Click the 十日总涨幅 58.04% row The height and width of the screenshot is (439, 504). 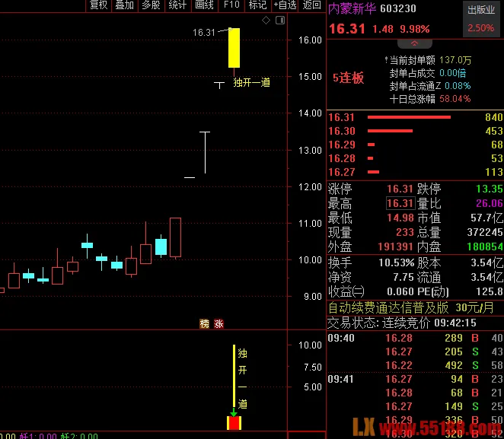[430, 99]
